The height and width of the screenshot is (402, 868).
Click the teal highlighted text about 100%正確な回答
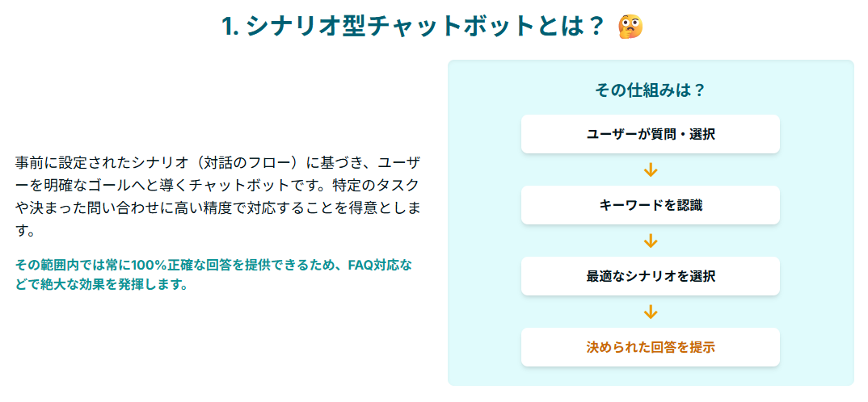click(213, 274)
